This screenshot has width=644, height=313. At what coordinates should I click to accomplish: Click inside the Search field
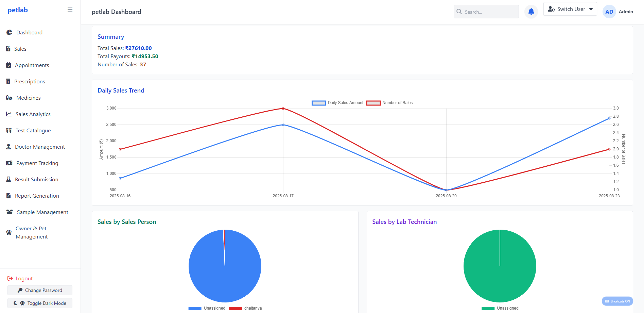click(x=486, y=12)
